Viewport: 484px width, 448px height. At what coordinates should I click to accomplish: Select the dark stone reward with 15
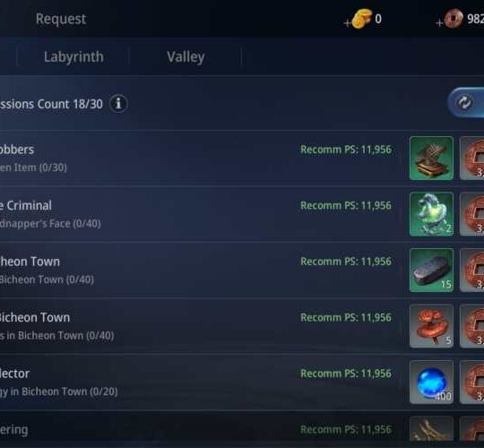coord(431,271)
